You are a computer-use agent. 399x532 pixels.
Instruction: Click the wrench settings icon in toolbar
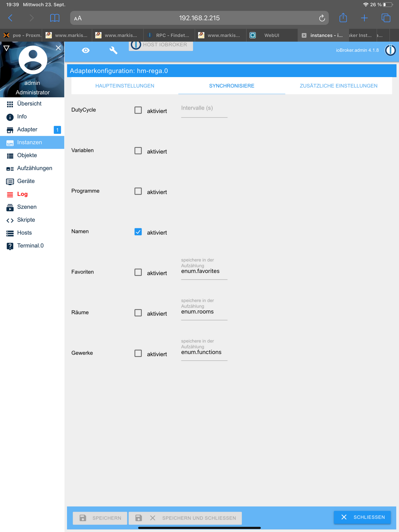(113, 50)
